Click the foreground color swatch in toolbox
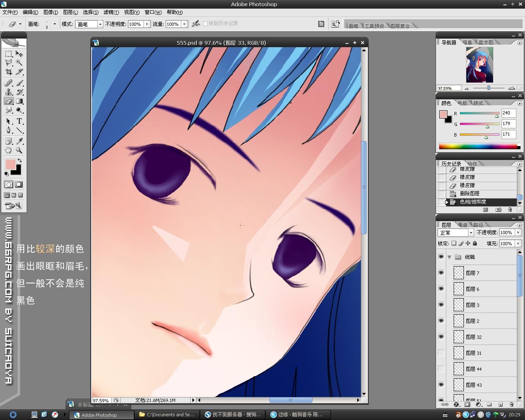The width and height of the screenshot is (525, 420). pos(10,164)
